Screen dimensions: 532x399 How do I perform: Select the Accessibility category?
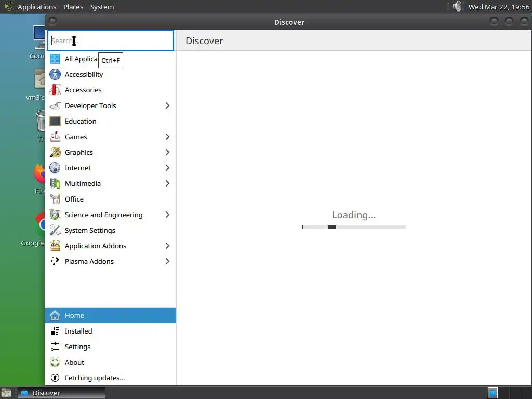click(111, 75)
